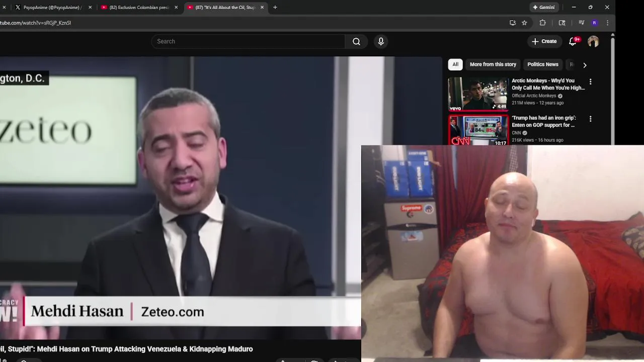Image resolution: width=644 pixels, height=362 pixels.
Task: Click '211M views · 12 years ago' text
Action: [x=537, y=103]
